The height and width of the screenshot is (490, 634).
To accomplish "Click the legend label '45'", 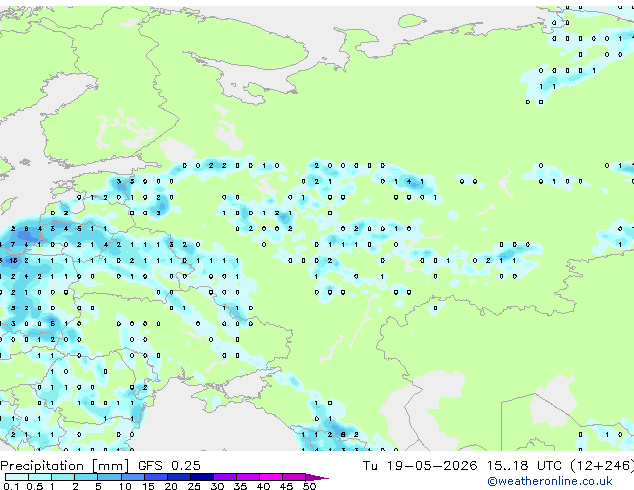I will tap(286, 486).
